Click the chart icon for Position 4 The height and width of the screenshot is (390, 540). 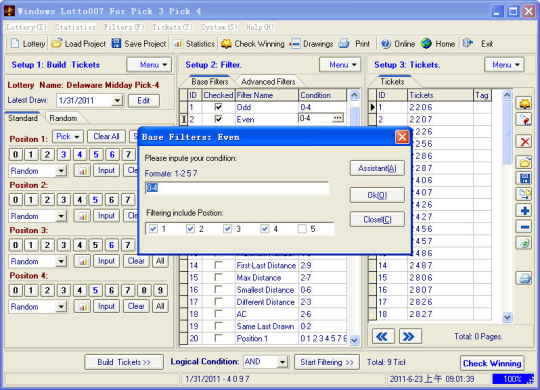(x=82, y=306)
